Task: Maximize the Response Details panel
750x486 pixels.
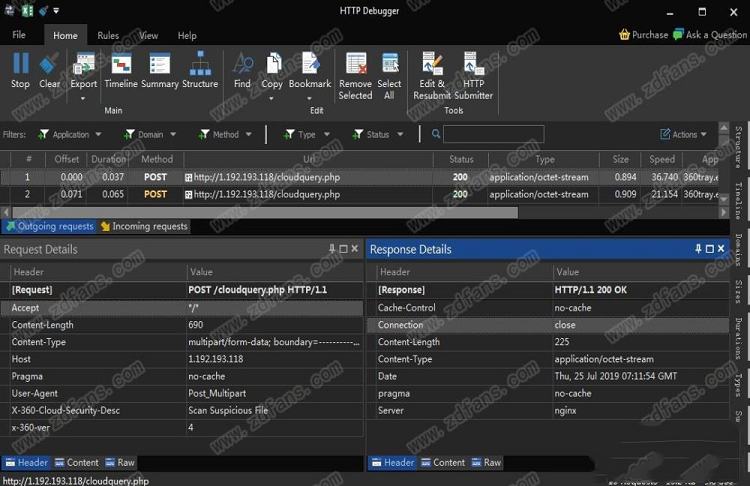Action: [x=710, y=249]
